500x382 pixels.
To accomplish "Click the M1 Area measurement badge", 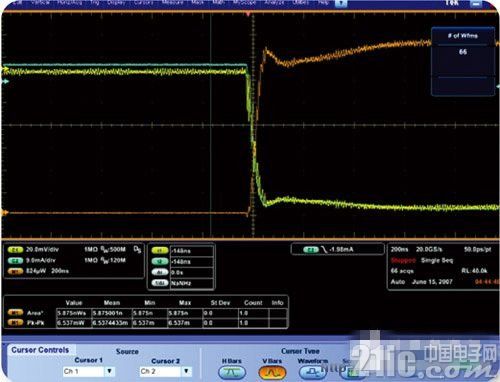I will (15, 313).
